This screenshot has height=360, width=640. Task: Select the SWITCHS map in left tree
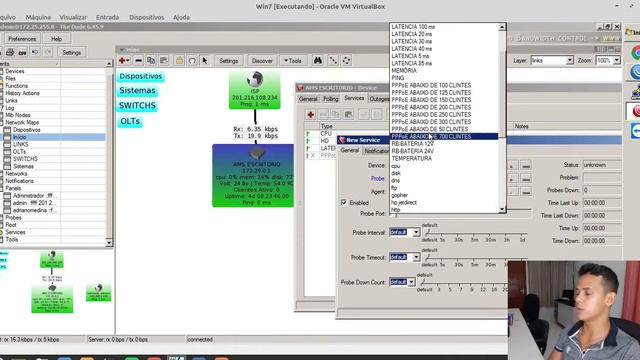click(25, 159)
